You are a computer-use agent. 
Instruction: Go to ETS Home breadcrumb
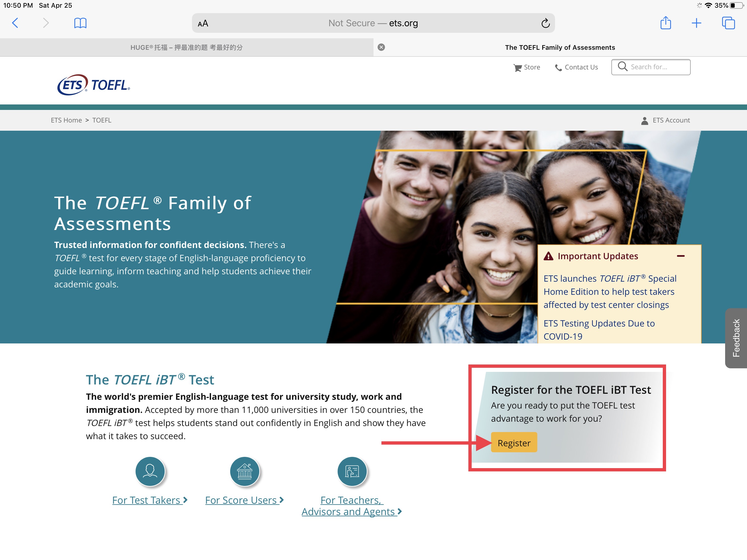66,120
